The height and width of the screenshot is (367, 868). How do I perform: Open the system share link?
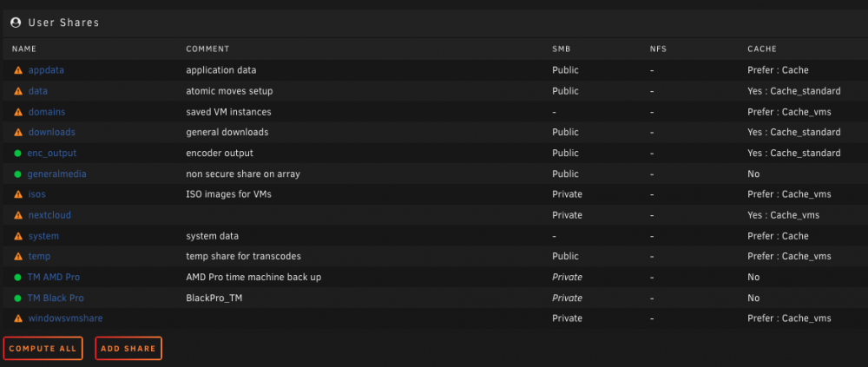(x=43, y=236)
